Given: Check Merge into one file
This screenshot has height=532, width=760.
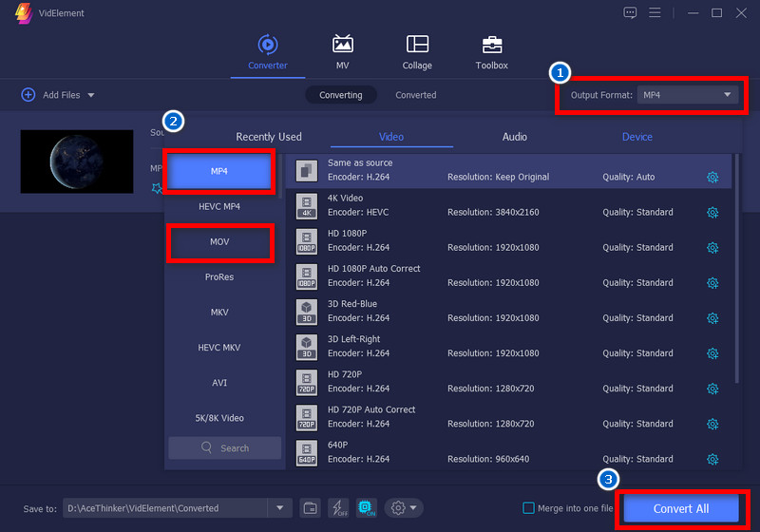Looking at the screenshot, I should click(x=528, y=508).
